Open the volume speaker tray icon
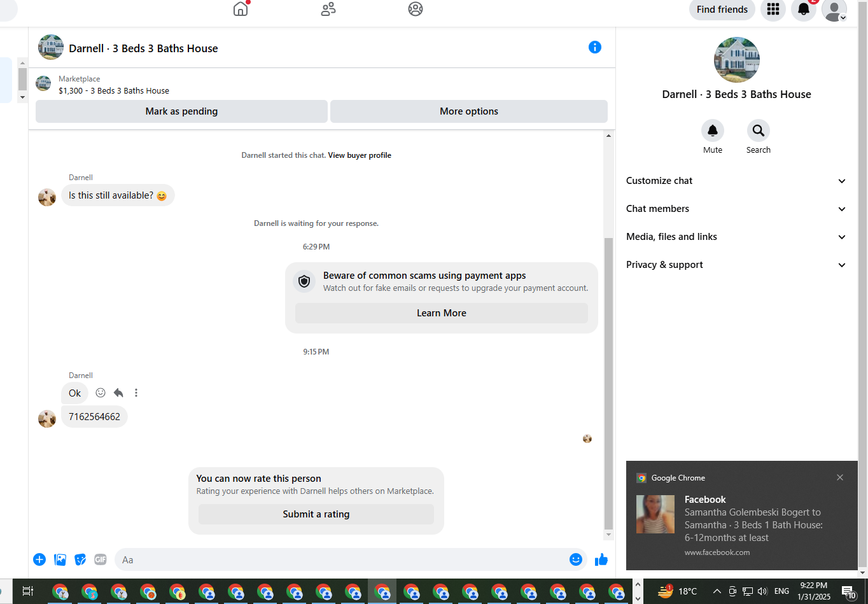 (x=762, y=591)
